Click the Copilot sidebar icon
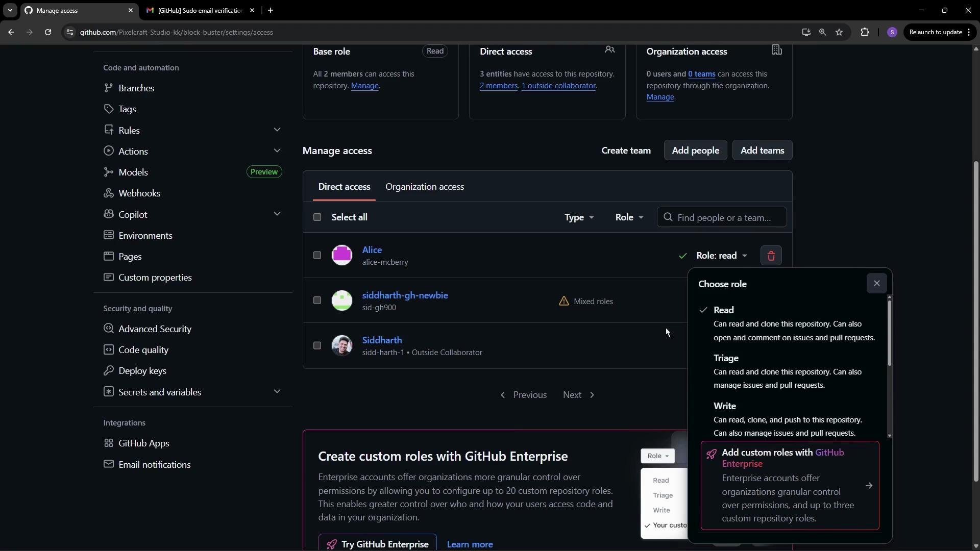The image size is (980, 551). coord(108,214)
